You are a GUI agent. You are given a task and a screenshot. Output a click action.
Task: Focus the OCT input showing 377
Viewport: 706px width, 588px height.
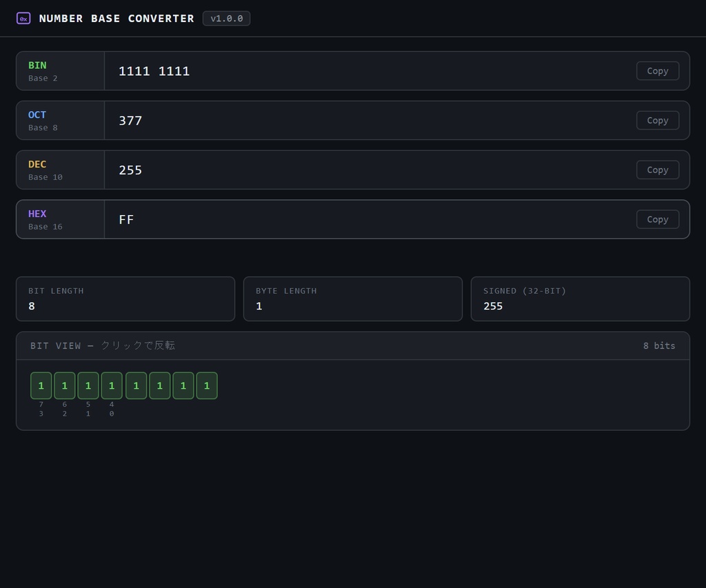pos(367,120)
